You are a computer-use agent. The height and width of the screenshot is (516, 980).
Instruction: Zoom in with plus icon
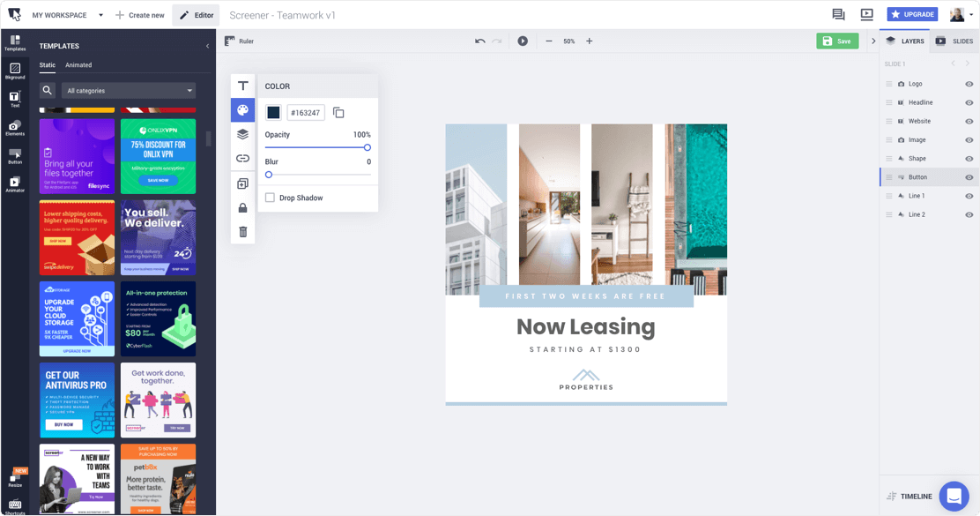pos(589,41)
